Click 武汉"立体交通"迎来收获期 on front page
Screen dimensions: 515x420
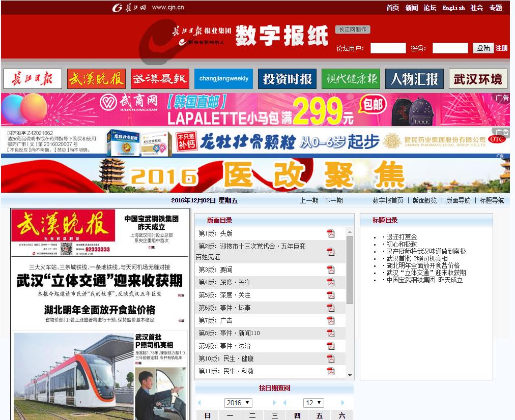pos(100,281)
